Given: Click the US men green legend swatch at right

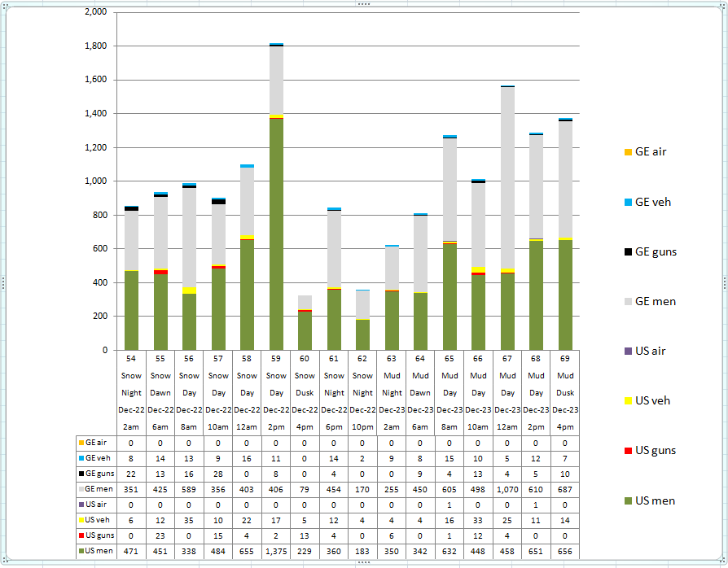Looking at the screenshot, I should pyautogui.click(x=628, y=500).
